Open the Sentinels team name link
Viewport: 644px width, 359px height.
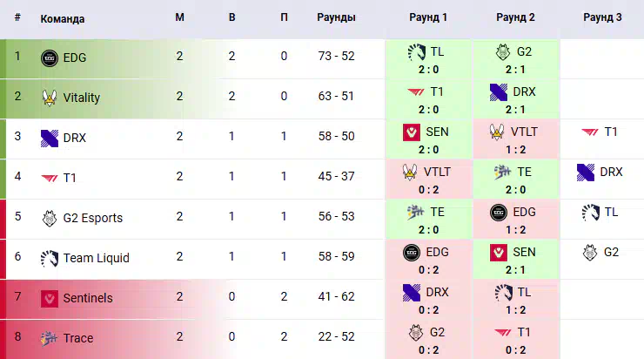pos(88,298)
